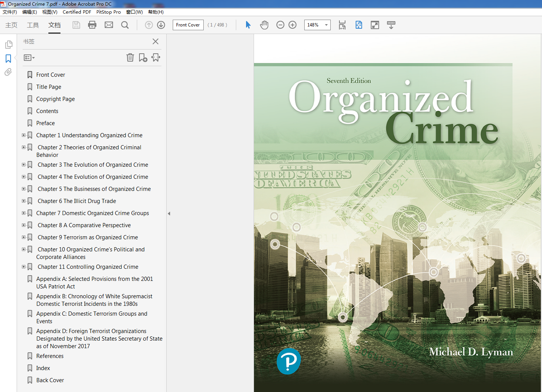
Task: Open the 视图(V) menu
Action: (50, 12)
